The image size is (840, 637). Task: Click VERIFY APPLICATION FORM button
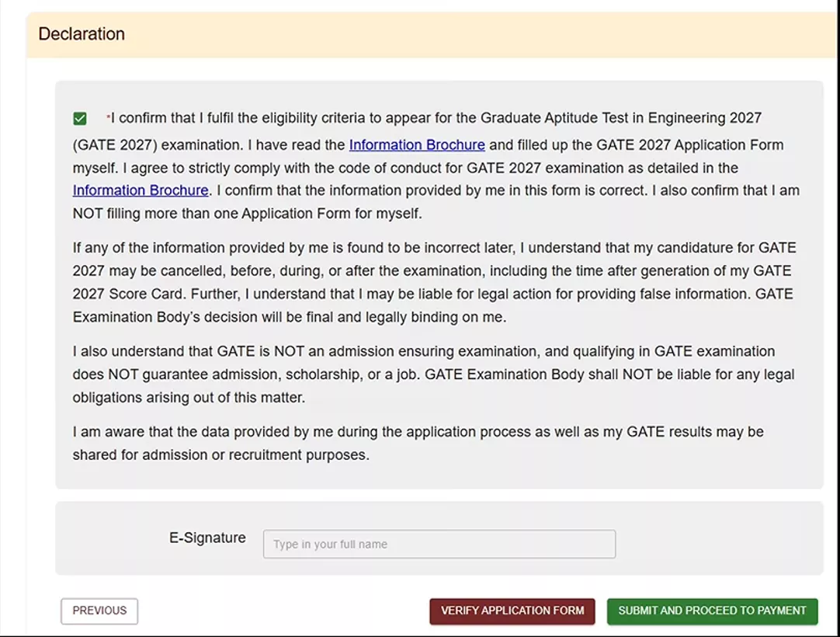point(512,611)
